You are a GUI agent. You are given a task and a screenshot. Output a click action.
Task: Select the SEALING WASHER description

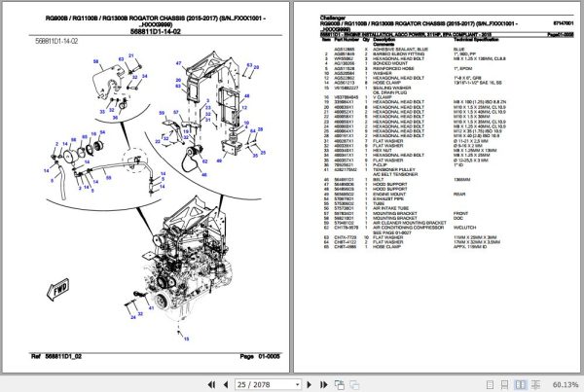coord(392,88)
